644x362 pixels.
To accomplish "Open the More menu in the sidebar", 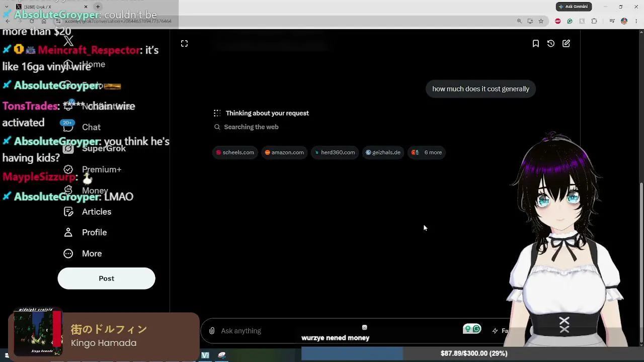I will pos(83,253).
